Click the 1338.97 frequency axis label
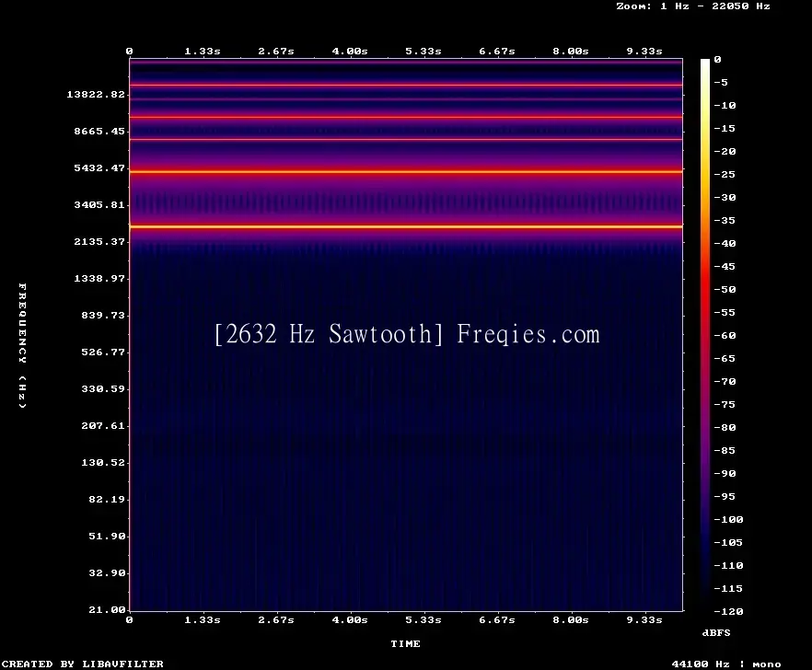The image size is (812, 670). [x=99, y=278]
